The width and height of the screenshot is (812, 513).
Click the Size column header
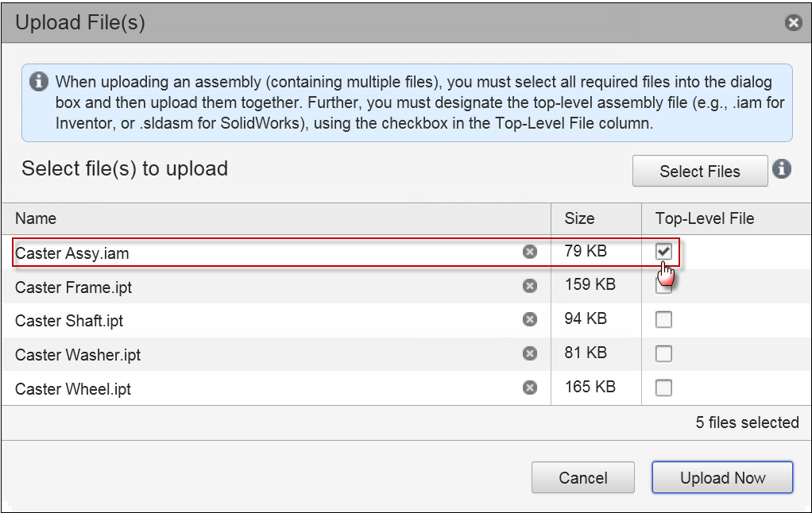[x=579, y=218]
